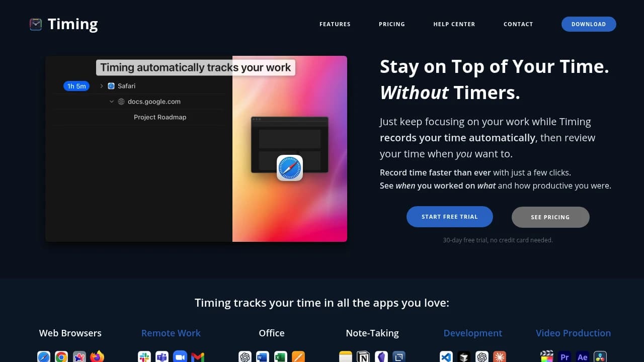Click the Start Free Trial button
Viewport: 644px width, 362px height.
coord(450,217)
